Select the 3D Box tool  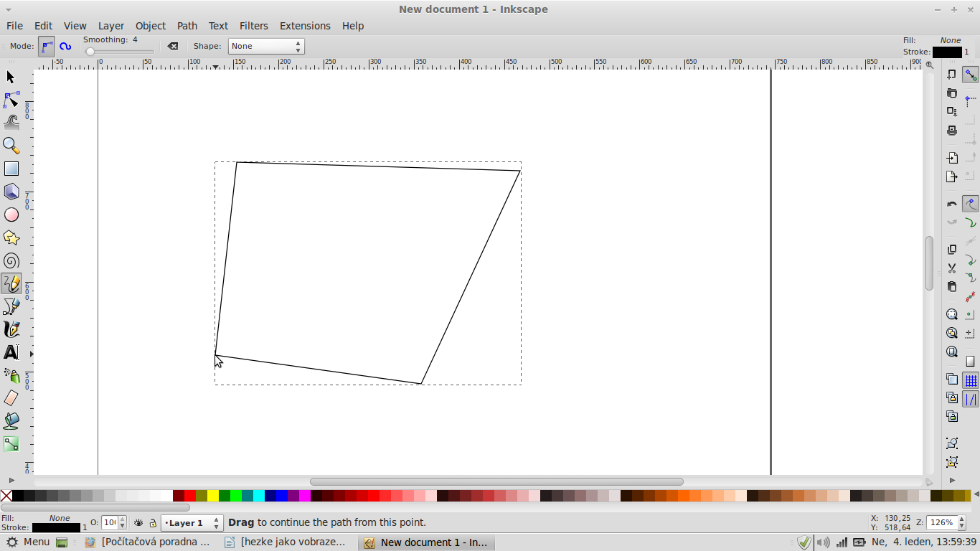[x=11, y=192]
